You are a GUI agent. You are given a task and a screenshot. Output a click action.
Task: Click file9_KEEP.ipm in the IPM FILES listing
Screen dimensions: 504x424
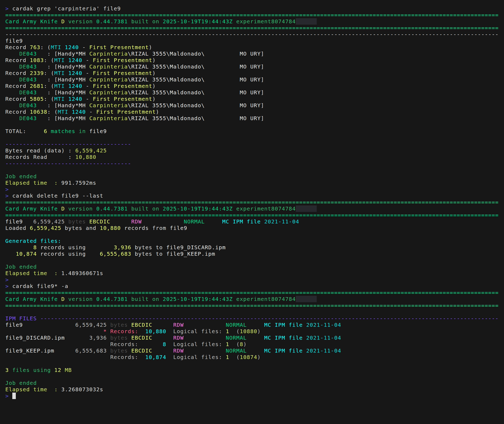[30, 351]
